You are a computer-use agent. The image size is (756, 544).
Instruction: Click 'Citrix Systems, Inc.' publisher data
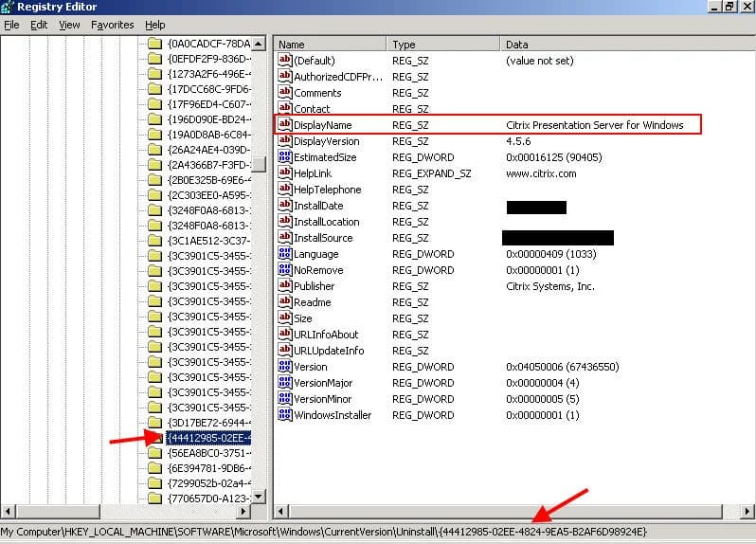click(550, 286)
